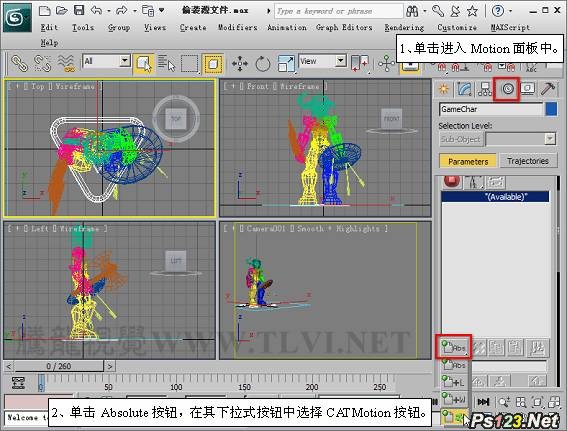Click the Favorites star icon
This screenshot has width=567, height=431.
click(472, 11)
